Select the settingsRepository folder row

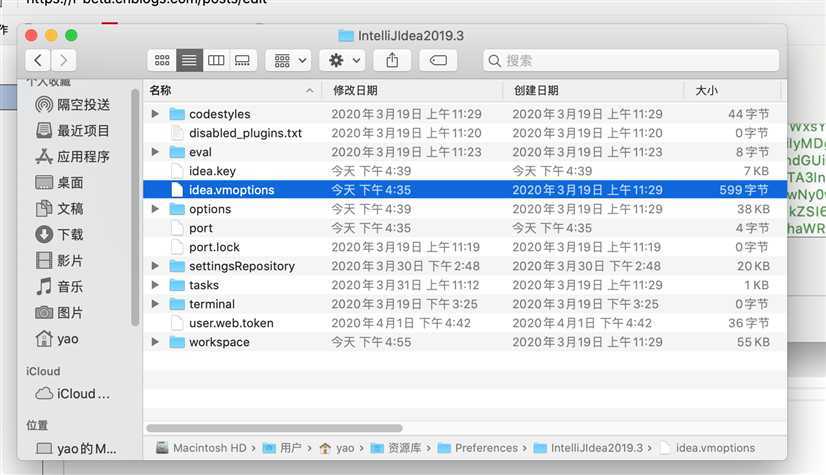[x=465, y=266]
